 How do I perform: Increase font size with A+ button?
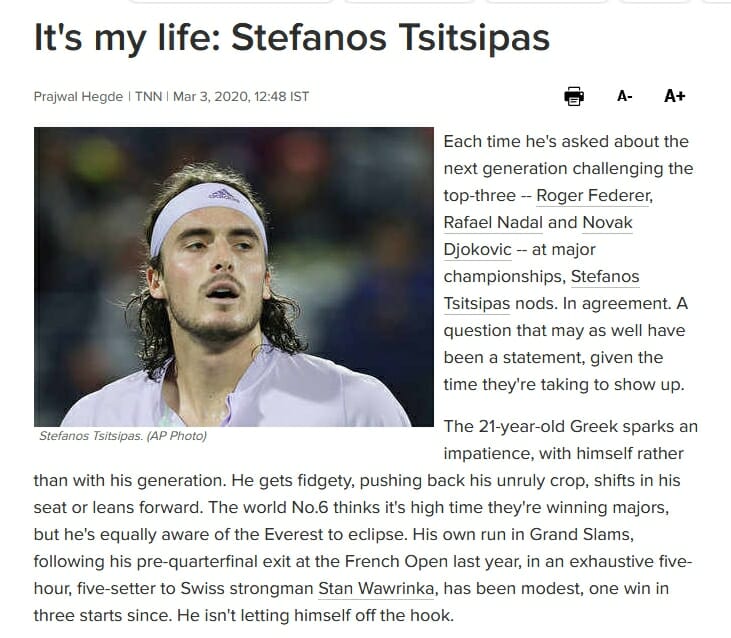tap(675, 96)
